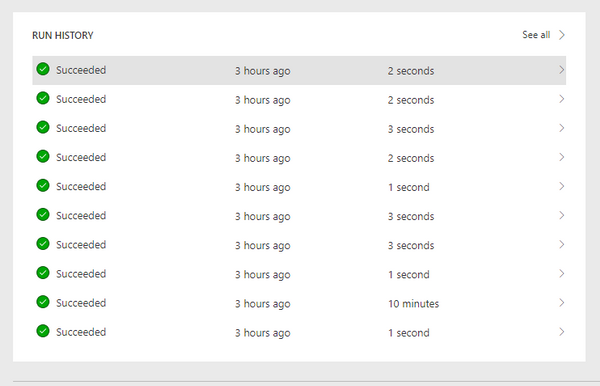Click the RUN HISTORY heading
600x386 pixels.
click(x=63, y=35)
